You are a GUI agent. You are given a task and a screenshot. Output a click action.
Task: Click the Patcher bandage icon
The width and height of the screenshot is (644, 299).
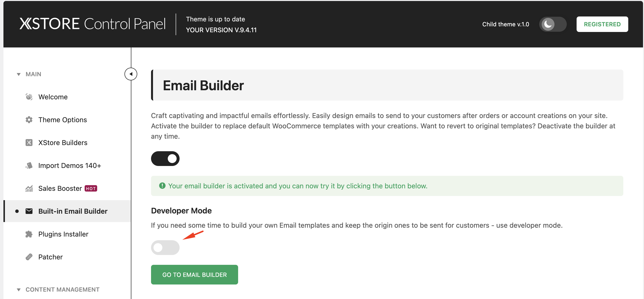point(29,257)
